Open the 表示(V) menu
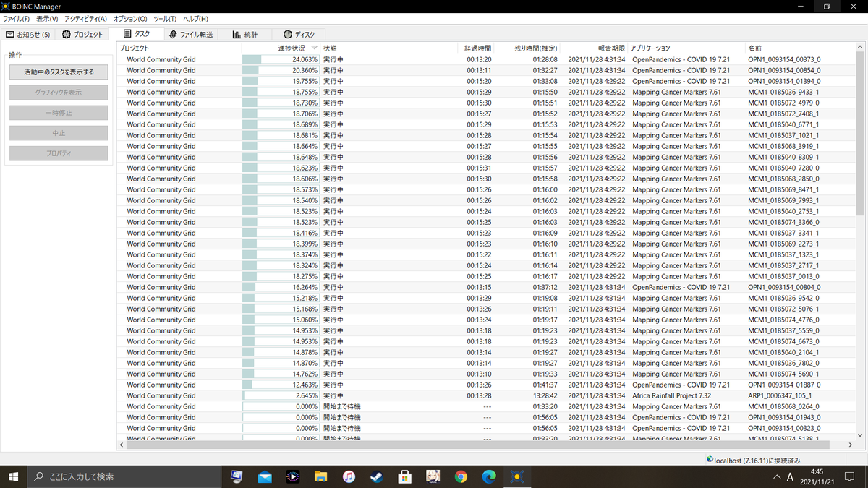This screenshot has height=488, width=868. click(x=47, y=19)
